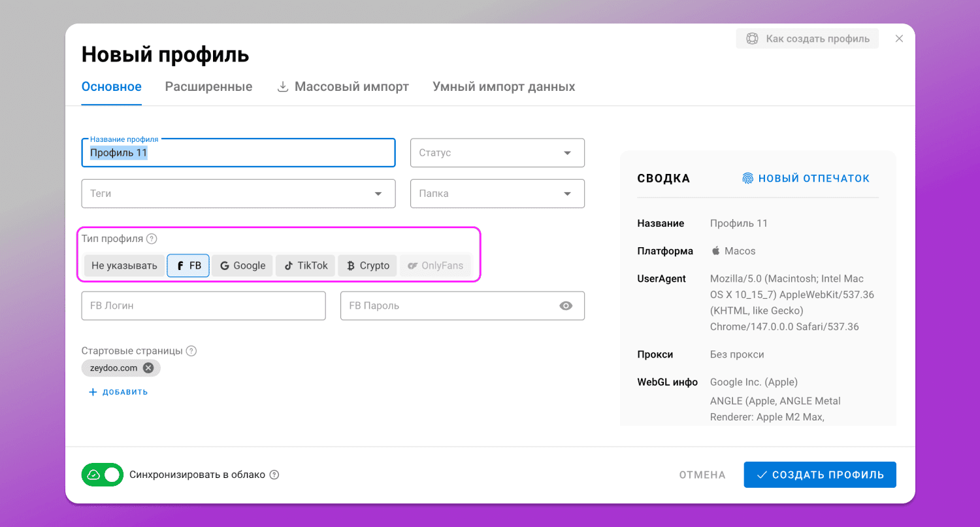The width and height of the screenshot is (980, 527).
Task: Click the Apple logo in Платформа row
Action: point(715,250)
